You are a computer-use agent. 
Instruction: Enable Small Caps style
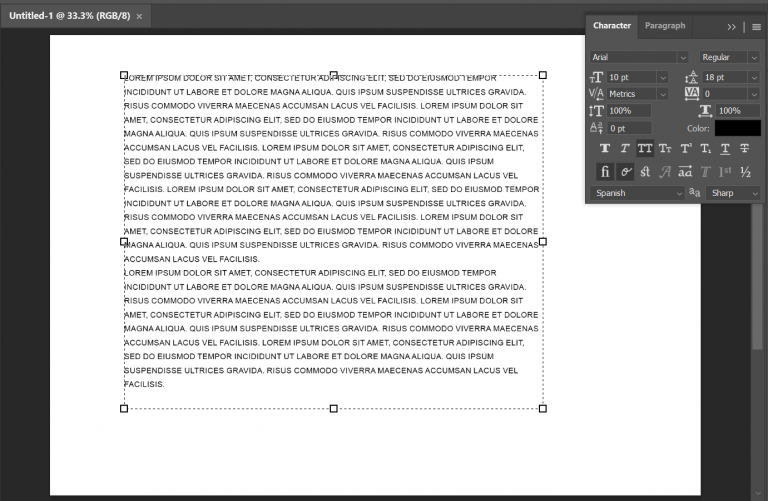tap(665, 148)
